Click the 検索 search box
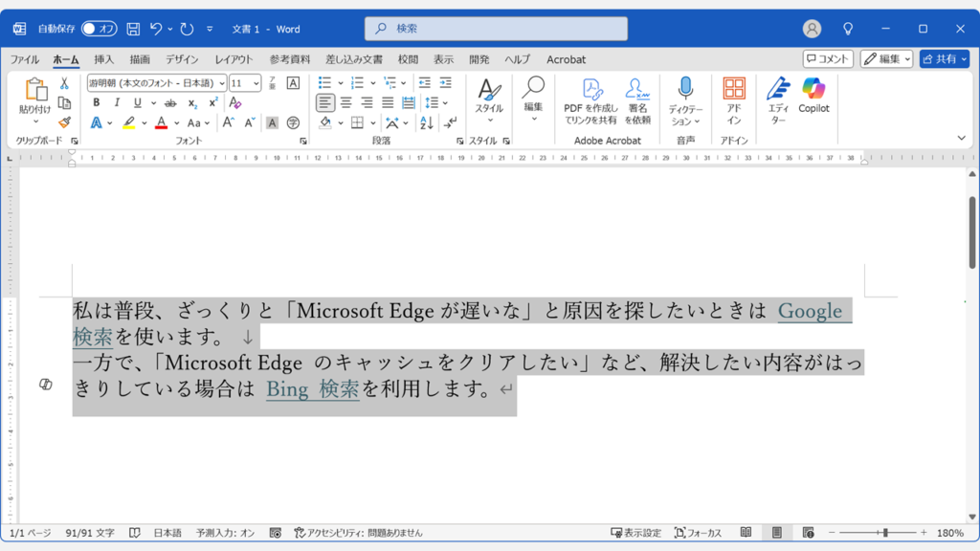The height and width of the screenshot is (551, 980). [x=497, y=29]
